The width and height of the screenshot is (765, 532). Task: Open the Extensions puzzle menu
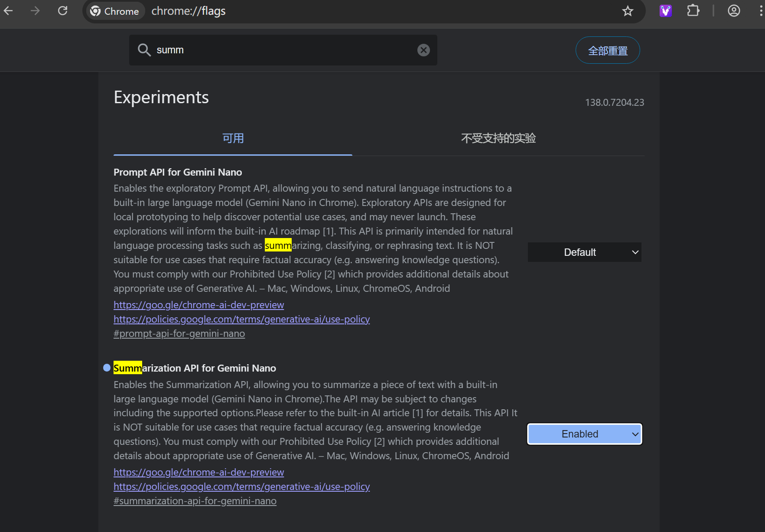[693, 11]
